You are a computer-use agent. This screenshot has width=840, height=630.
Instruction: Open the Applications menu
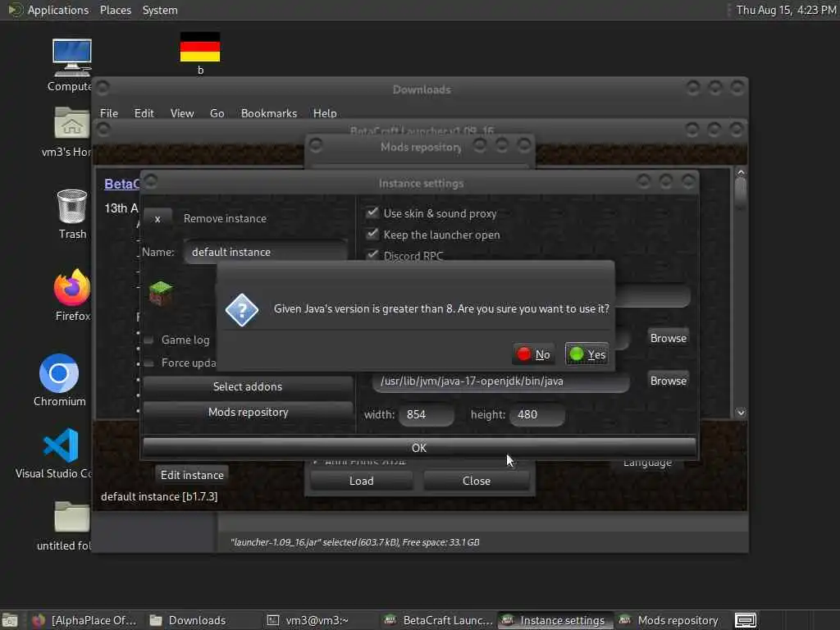[58, 10]
